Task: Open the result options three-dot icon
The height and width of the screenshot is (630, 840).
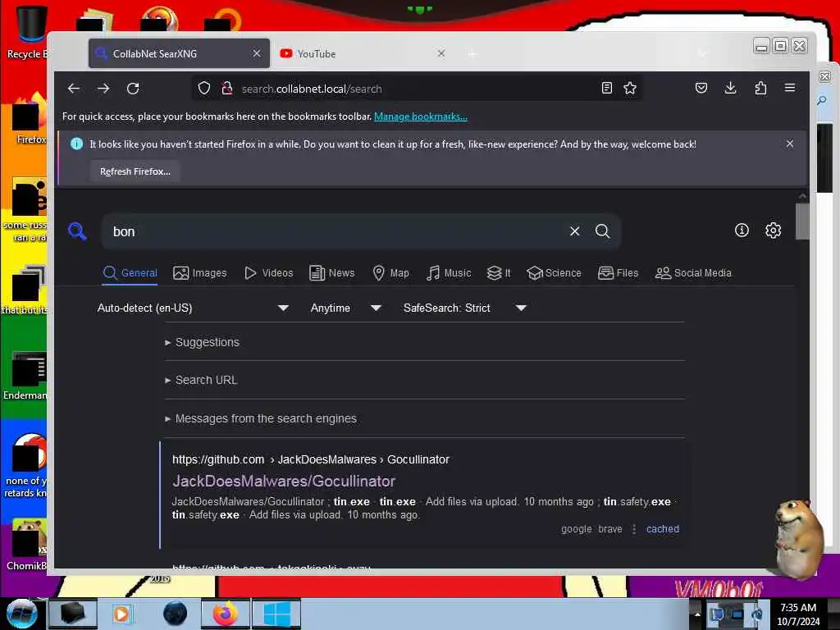Action: (x=634, y=529)
